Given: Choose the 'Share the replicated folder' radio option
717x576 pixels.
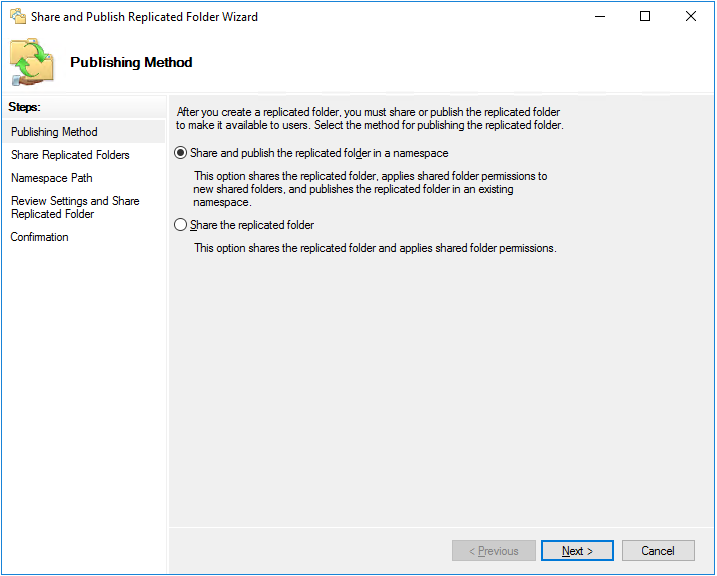Looking at the screenshot, I should [181, 226].
